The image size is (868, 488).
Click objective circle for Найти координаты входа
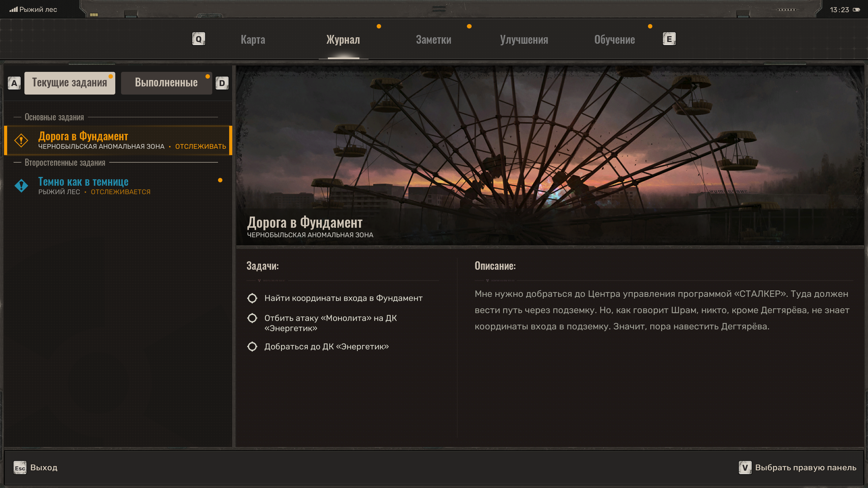(252, 298)
